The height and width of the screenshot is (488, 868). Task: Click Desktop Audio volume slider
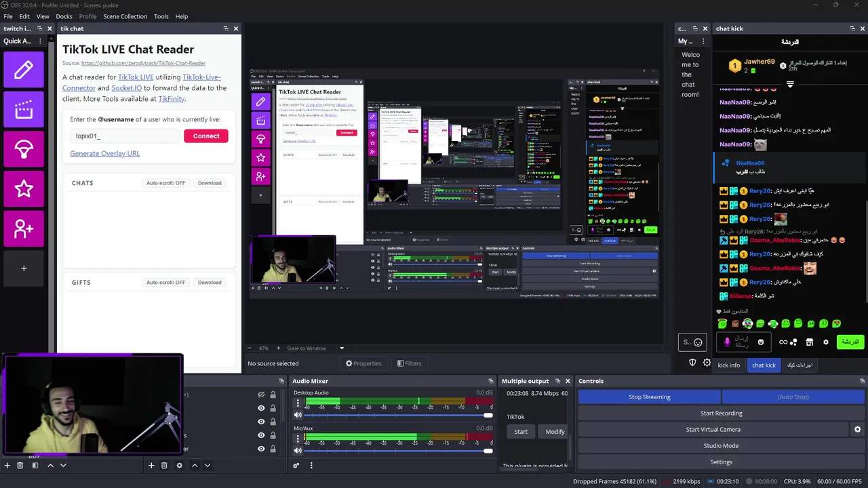click(x=399, y=415)
